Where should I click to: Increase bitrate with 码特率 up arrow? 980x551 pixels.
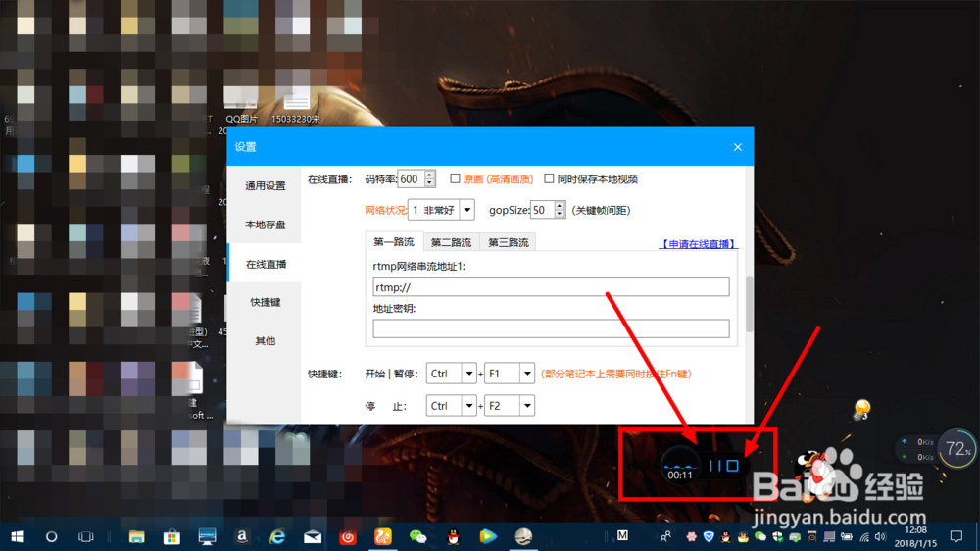click(x=429, y=175)
